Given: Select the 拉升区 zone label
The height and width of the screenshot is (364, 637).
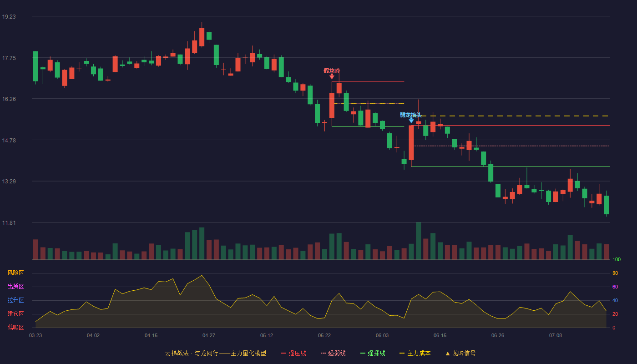Looking at the screenshot, I should click(15, 300).
